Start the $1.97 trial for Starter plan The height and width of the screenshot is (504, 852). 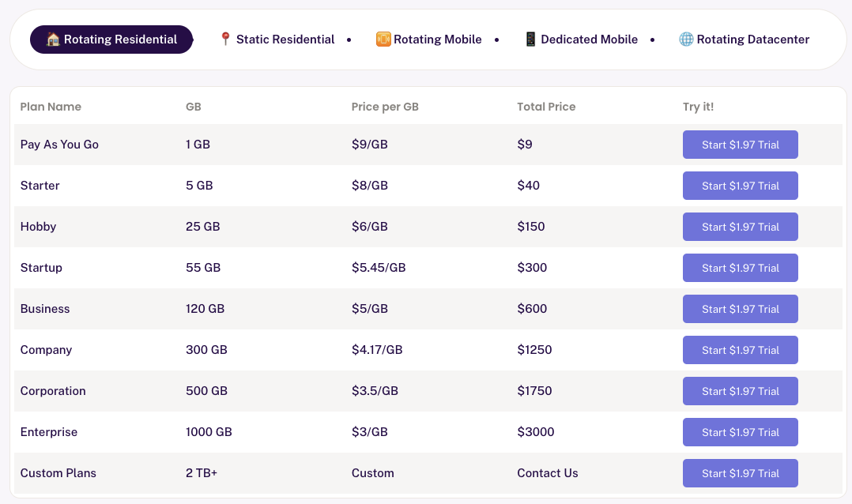point(740,186)
